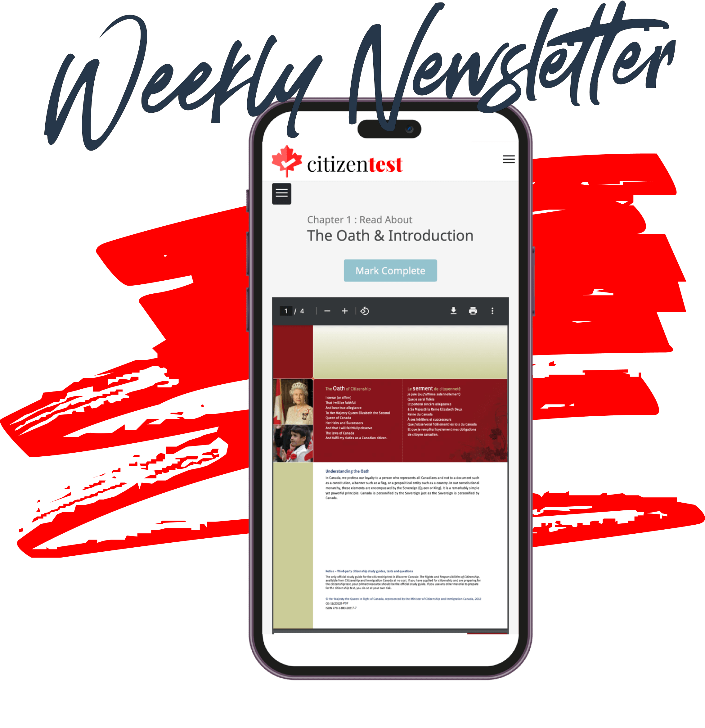The image size is (705, 728).
Task: Click the overflow options icon on PDF viewer
Action: 495,311
